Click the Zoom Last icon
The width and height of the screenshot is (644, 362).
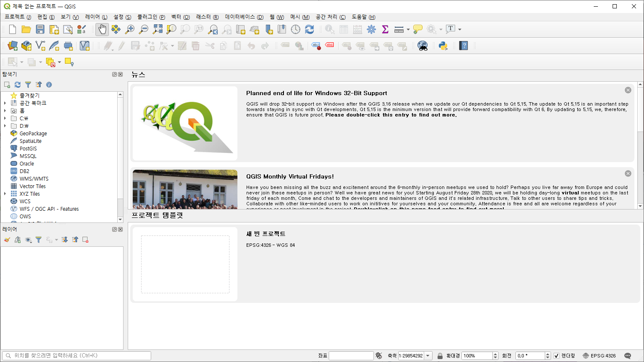(x=213, y=29)
